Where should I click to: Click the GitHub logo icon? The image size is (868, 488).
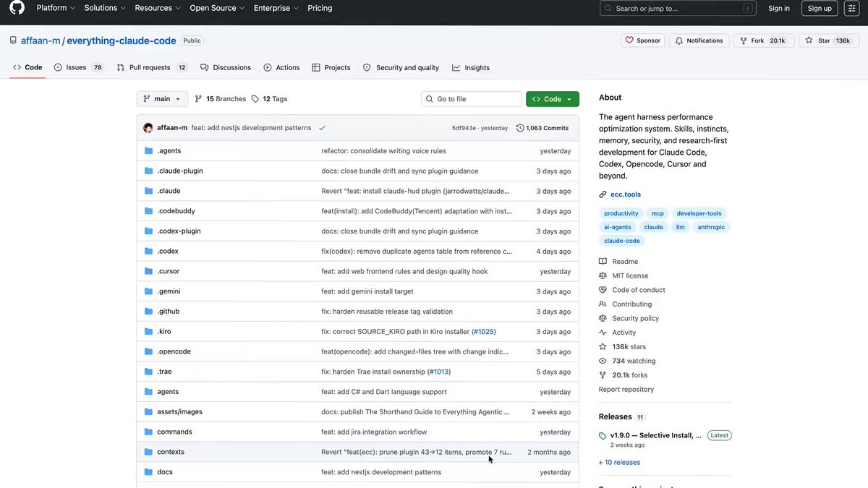coord(17,8)
